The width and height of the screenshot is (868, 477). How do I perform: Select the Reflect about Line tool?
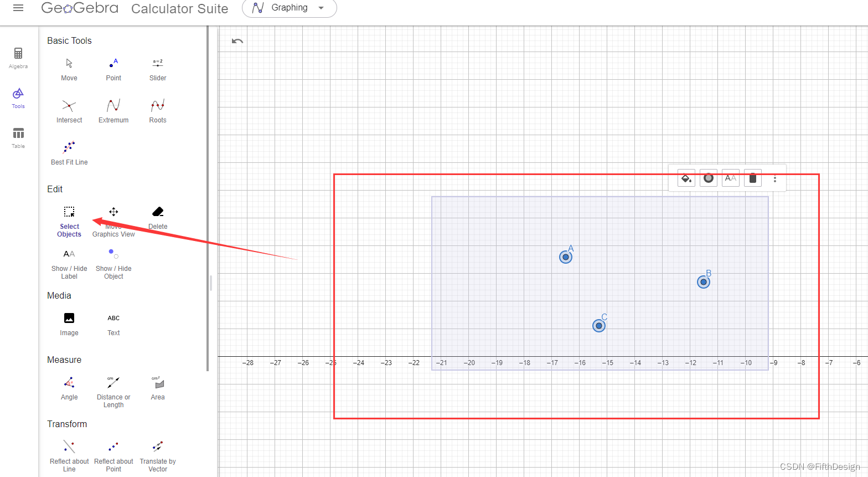pos(69,457)
